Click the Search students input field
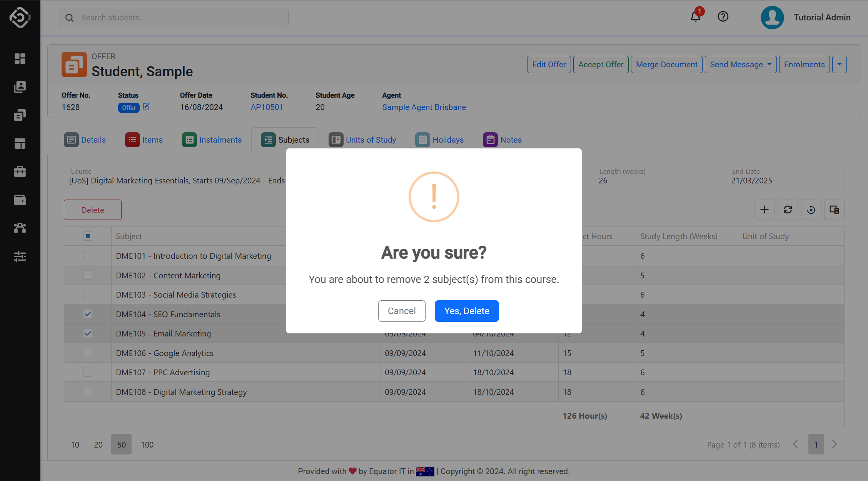 (x=173, y=18)
